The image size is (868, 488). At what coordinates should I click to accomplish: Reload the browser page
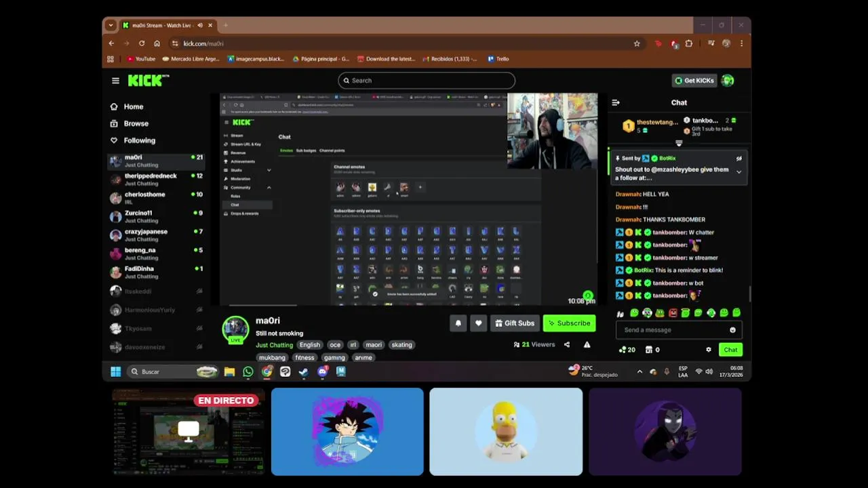(142, 43)
